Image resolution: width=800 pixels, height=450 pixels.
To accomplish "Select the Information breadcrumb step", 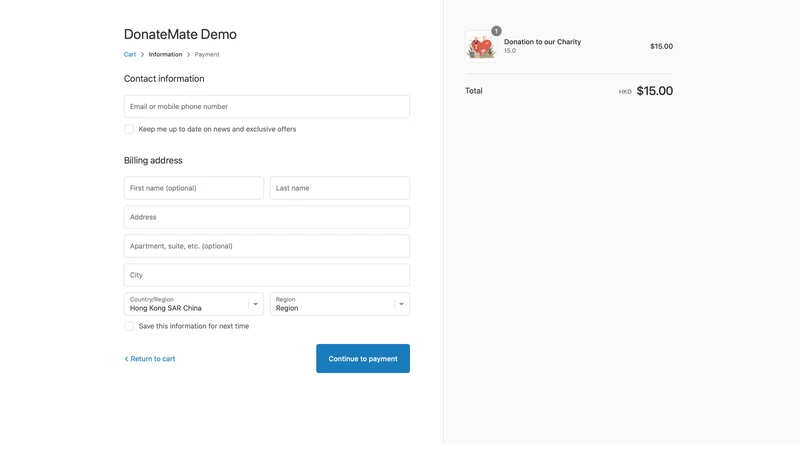I will click(165, 55).
